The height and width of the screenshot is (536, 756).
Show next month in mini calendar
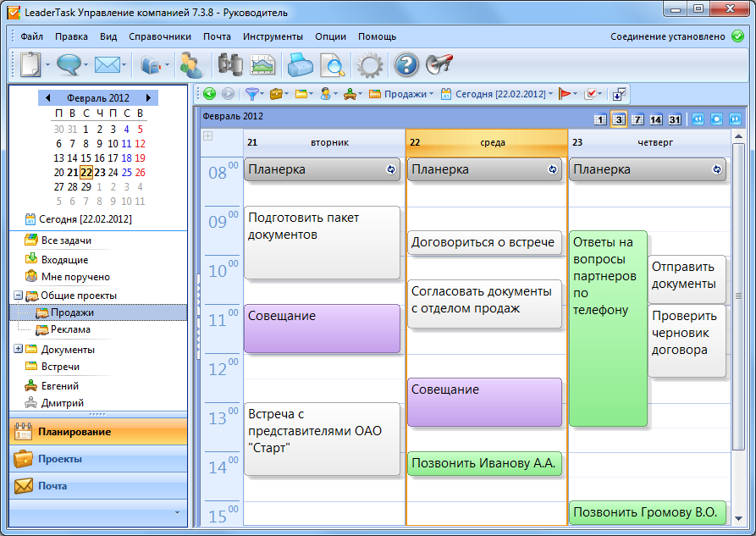click(148, 98)
